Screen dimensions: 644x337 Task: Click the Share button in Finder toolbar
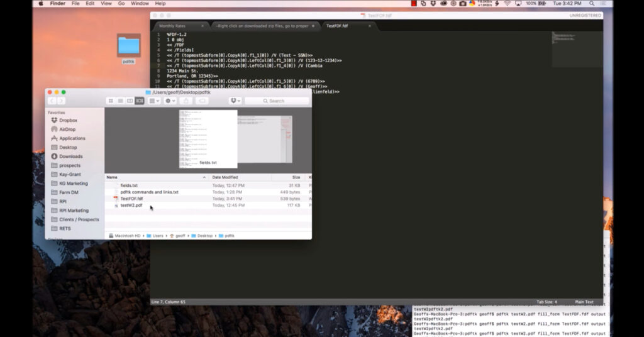point(186,101)
